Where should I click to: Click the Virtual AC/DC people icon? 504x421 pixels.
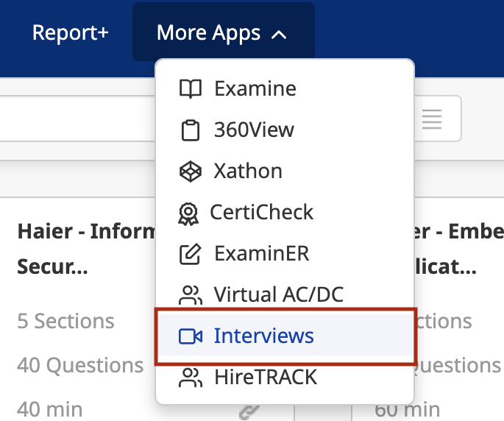191,295
